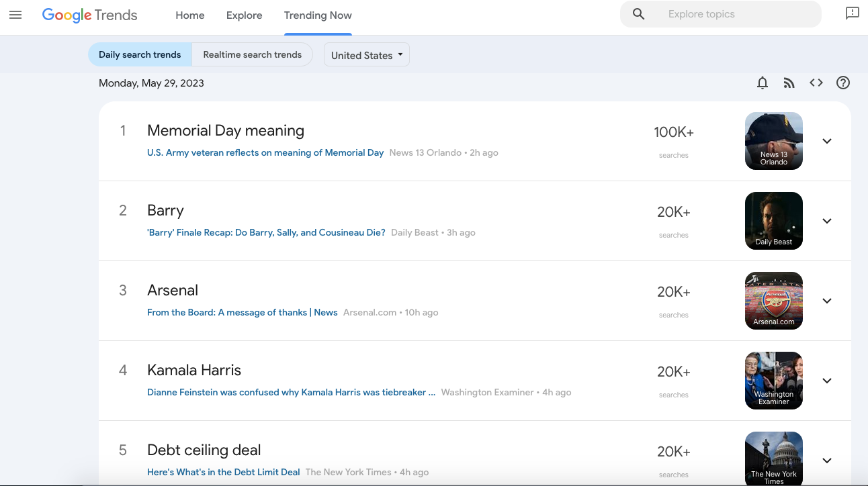Click the Washington Examiner thumbnail
868x486 pixels.
pyautogui.click(x=774, y=381)
